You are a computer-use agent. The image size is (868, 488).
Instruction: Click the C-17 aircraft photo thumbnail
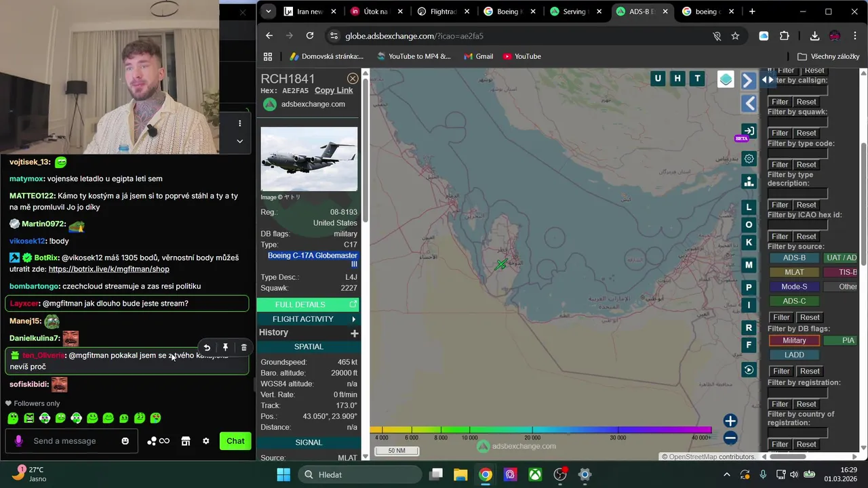(309, 159)
